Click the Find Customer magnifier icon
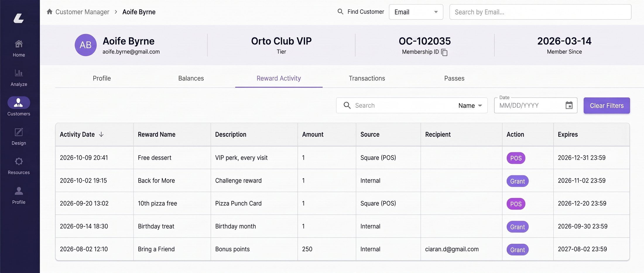The height and width of the screenshot is (273, 644). [340, 12]
